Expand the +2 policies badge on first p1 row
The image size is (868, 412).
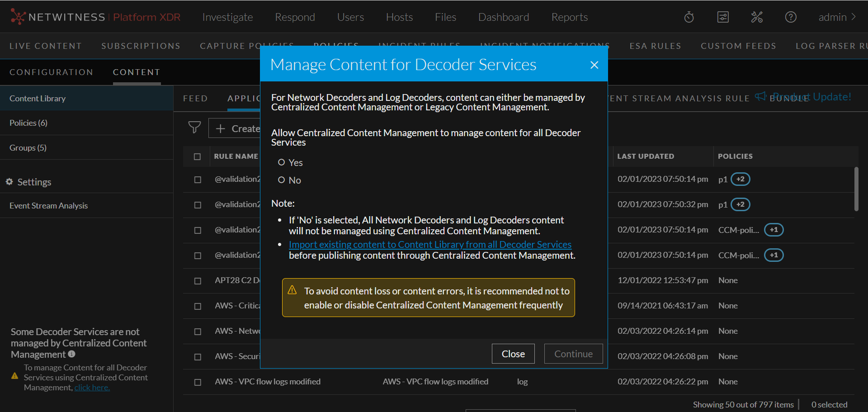740,179
